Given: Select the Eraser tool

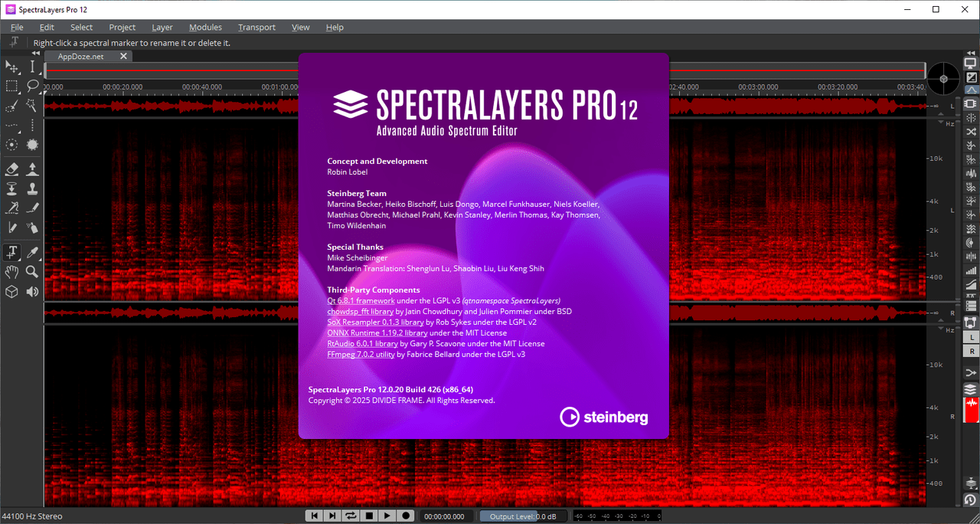Looking at the screenshot, I should tap(12, 169).
